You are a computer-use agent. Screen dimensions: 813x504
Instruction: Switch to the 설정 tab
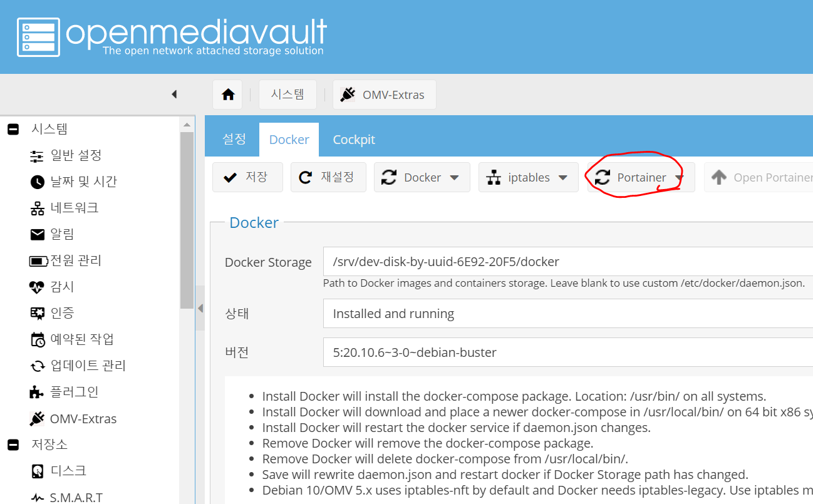tap(234, 140)
